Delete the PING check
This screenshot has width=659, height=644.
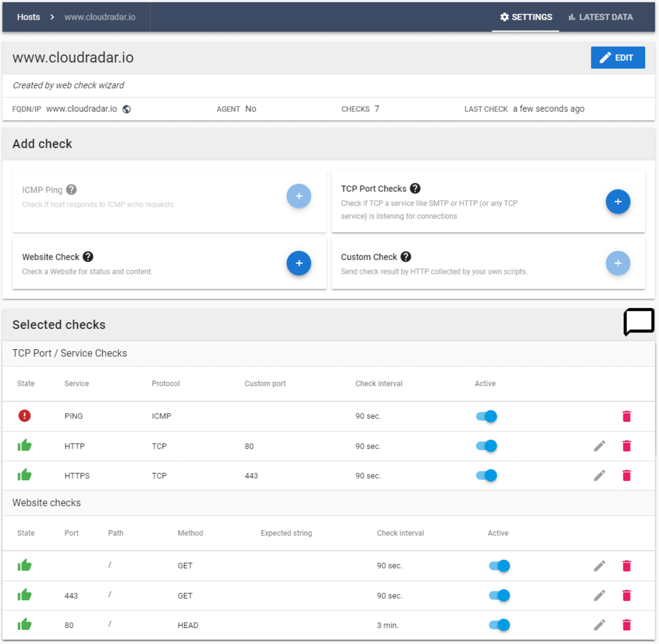(x=627, y=416)
